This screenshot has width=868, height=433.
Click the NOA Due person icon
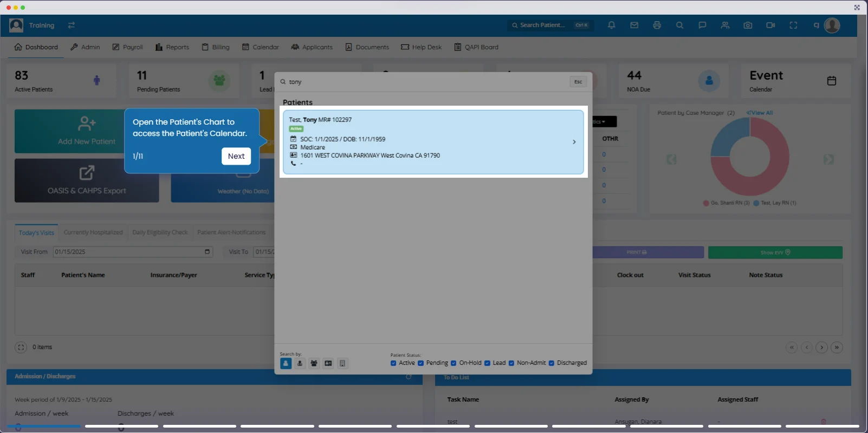tap(709, 81)
